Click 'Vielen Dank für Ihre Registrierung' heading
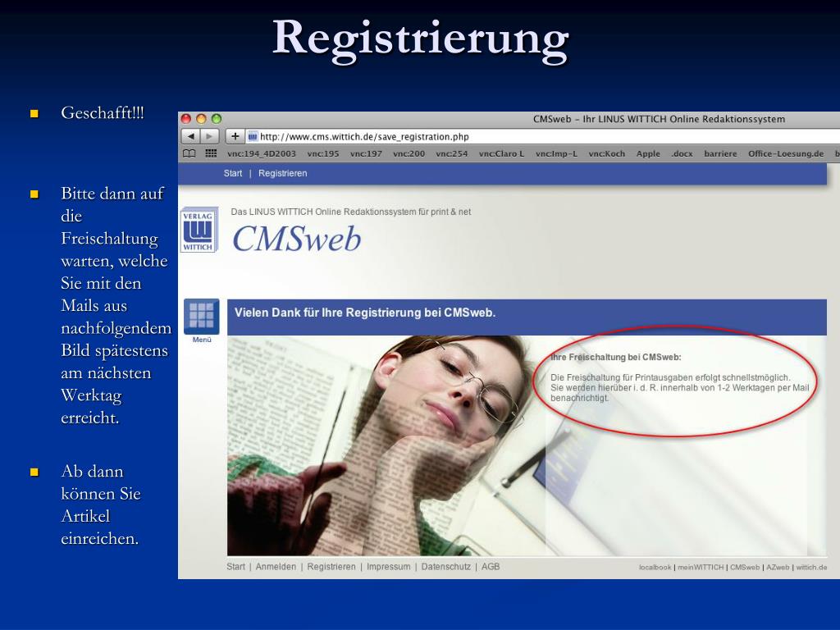The height and width of the screenshot is (630, 840). coord(365,313)
